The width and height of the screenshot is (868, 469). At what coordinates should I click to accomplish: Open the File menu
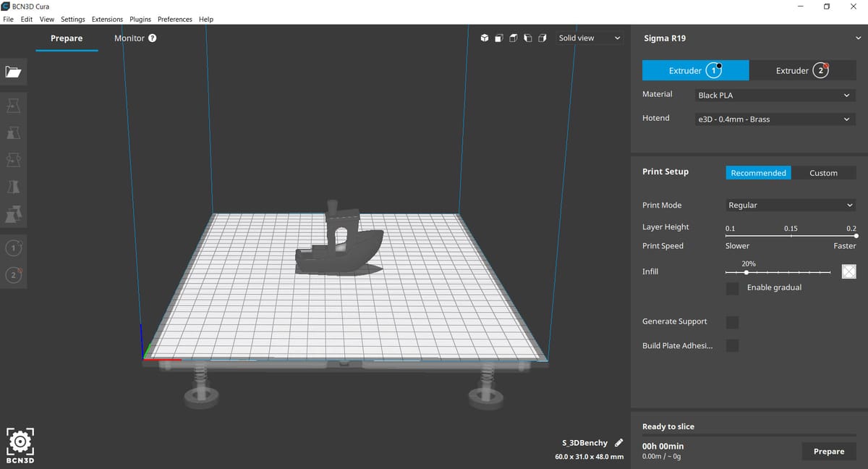click(9, 20)
